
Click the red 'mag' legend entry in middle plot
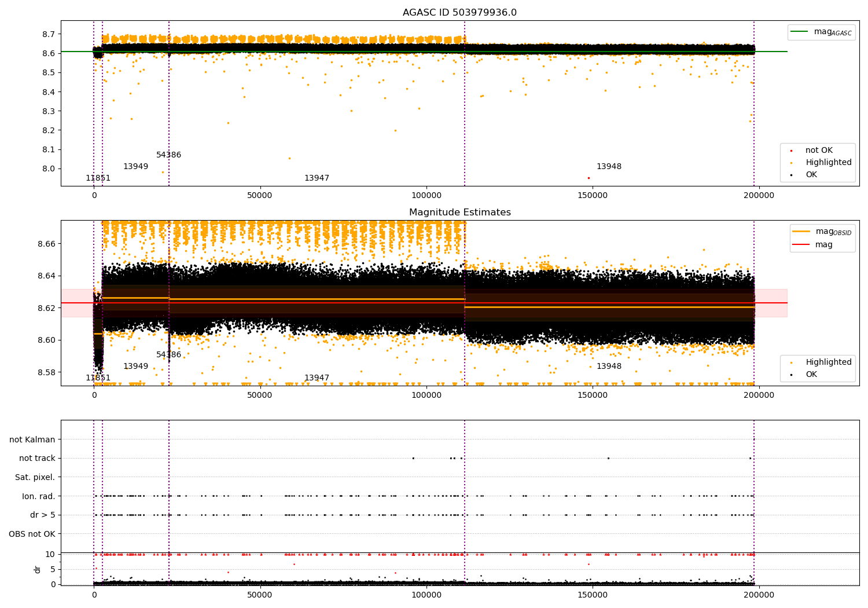[x=823, y=245]
